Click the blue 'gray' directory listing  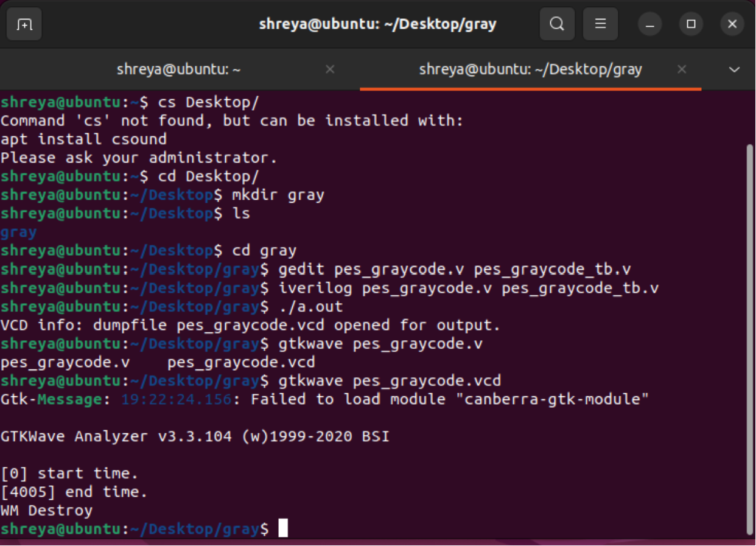click(19, 232)
